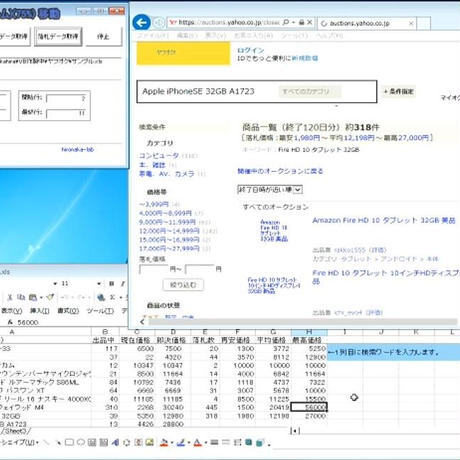Screen dimensions: 460x460
Task: Open Fill Color dropdown arrow
Action: 172,443
